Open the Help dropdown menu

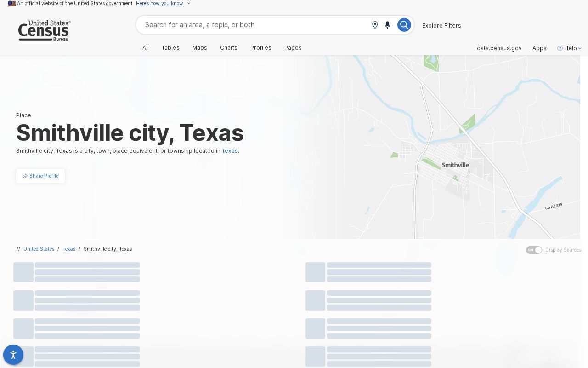click(570, 48)
